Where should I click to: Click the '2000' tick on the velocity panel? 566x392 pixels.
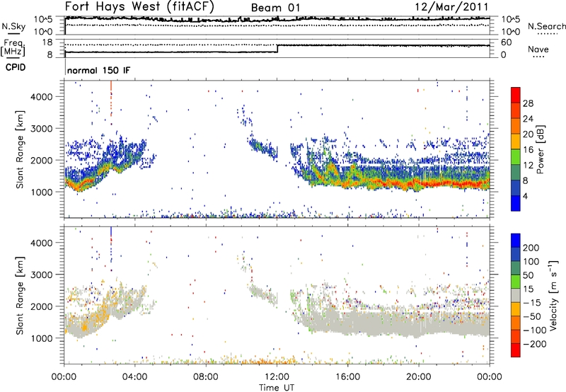(41, 306)
